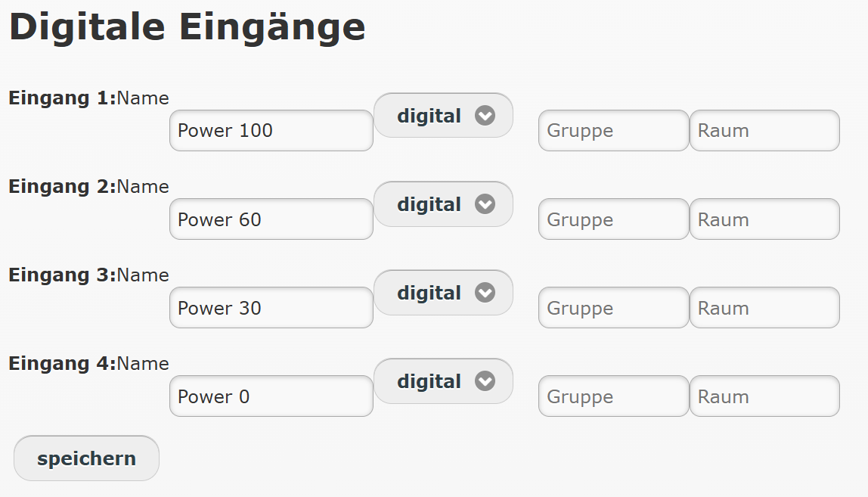The height and width of the screenshot is (497, 868).
Task: Click into the Power 0 name input
Action: [x=271, y=396]
